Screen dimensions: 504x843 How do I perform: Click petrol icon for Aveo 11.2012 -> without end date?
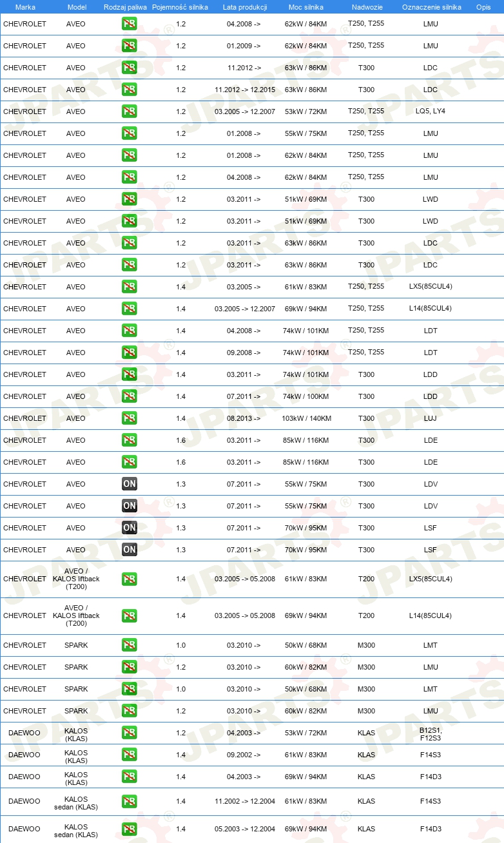pyautogui.click(x=130, y=68)
